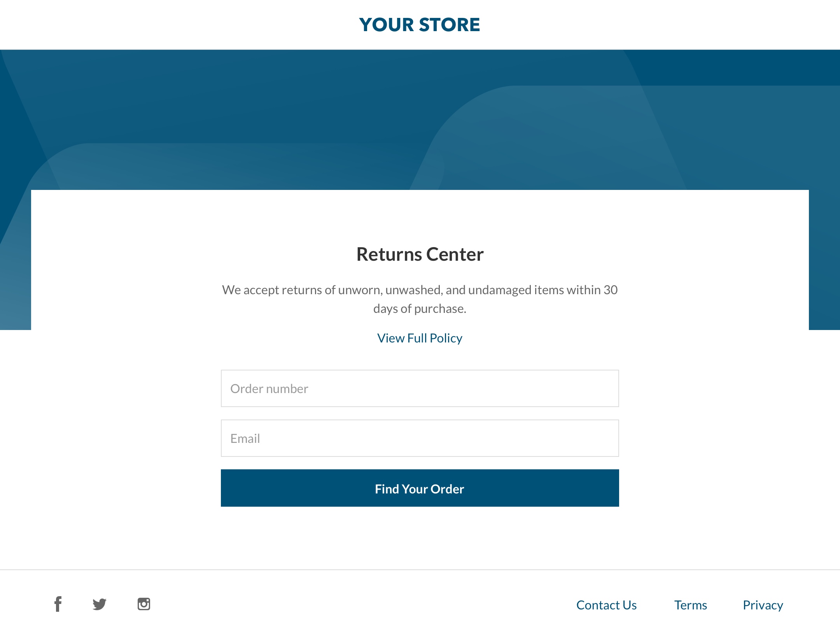Click the Terms footer menu item
The height and width of the screenshot is (639, 840).
point(690,605)
